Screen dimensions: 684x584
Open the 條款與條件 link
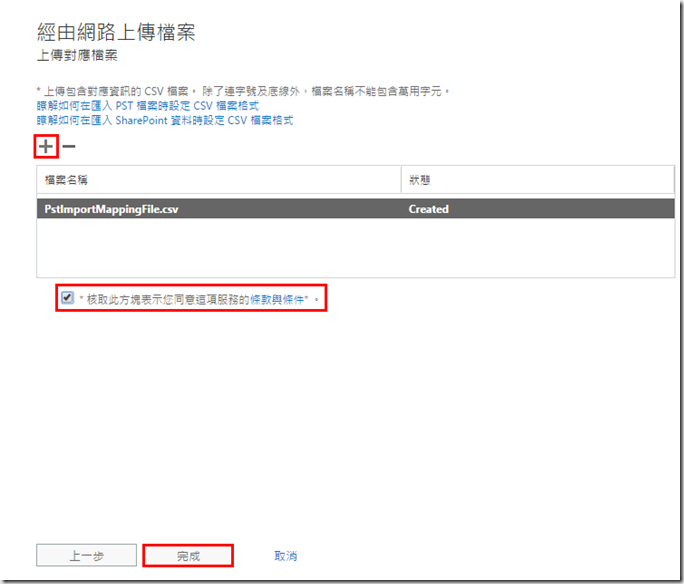click(277, 299)
